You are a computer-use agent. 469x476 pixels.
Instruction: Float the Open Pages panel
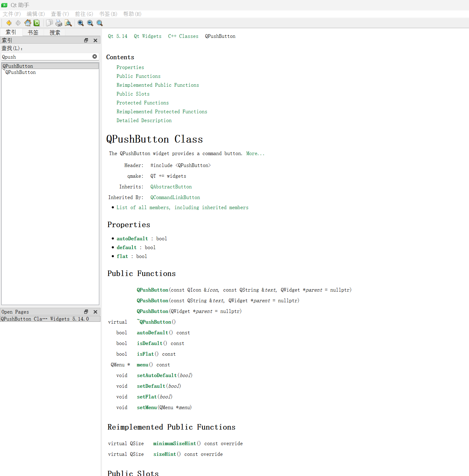pyautogui.click(x=86, y=312)
